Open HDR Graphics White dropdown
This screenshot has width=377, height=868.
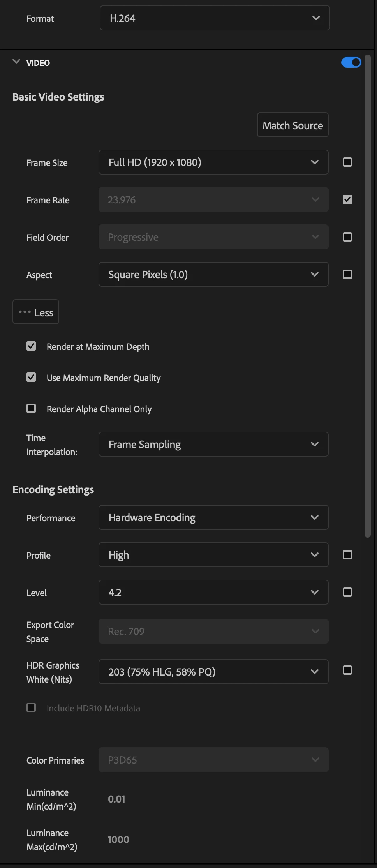tap(213, 672)
